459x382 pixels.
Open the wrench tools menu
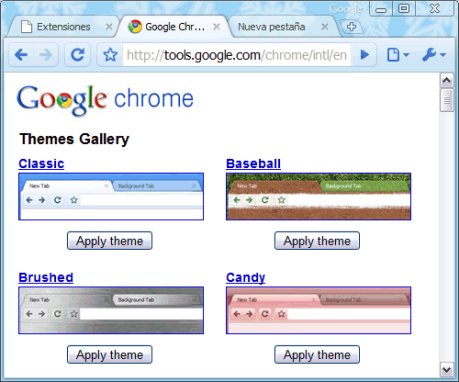[433, 55]
